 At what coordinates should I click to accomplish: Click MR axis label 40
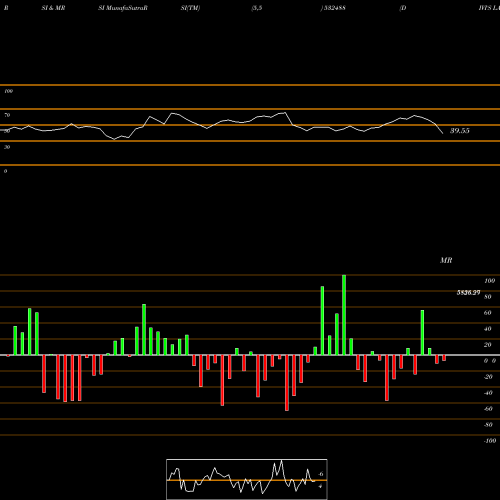coord(487,329)
